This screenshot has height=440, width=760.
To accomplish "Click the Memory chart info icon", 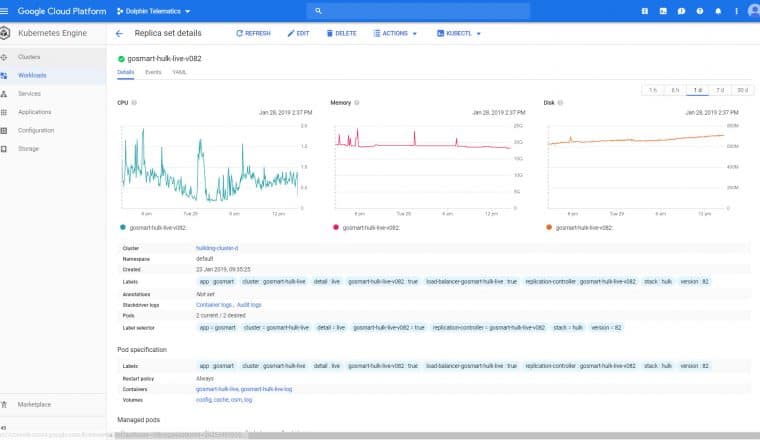I will (357, 103).
